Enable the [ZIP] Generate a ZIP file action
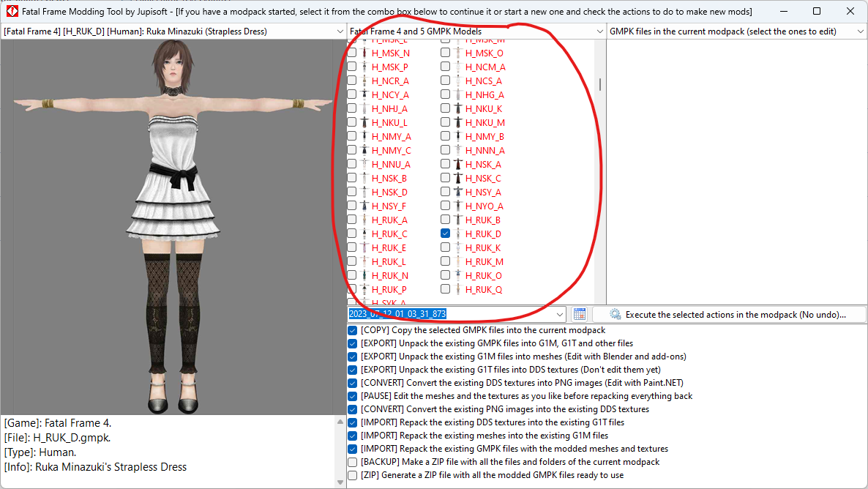Image resolution: width=868 pixels, height=489 pixels. (x=352, y=475)
